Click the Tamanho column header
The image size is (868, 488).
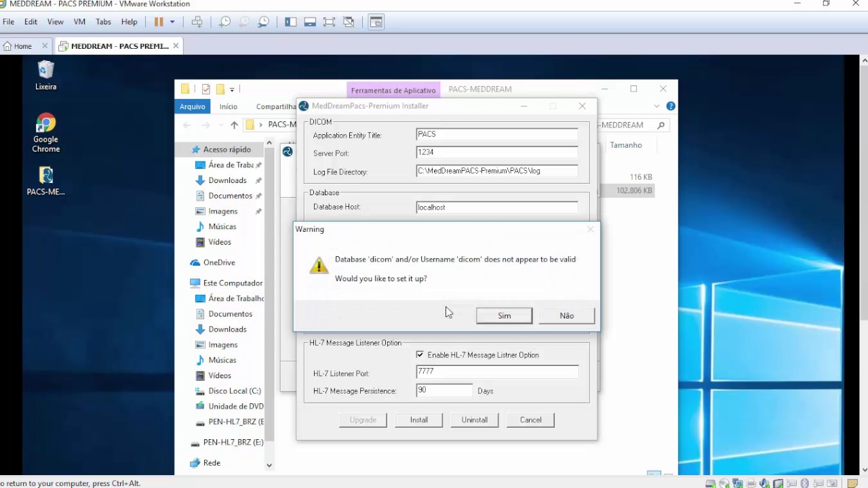point(626,145)
